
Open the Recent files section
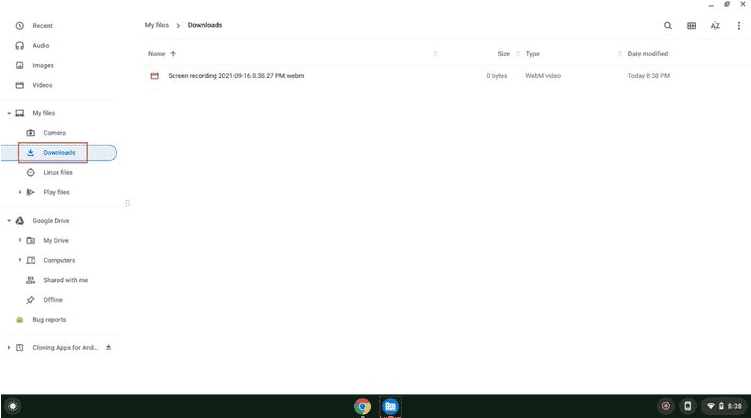point(42,26)
